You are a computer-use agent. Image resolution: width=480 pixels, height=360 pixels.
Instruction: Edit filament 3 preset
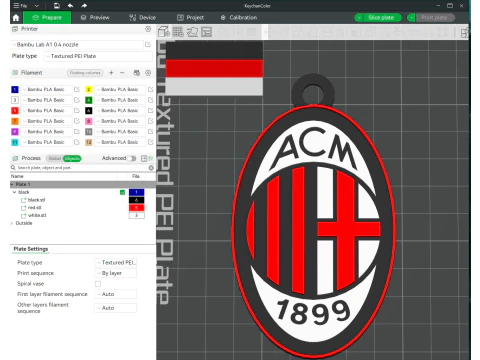[x=77, y=100]
